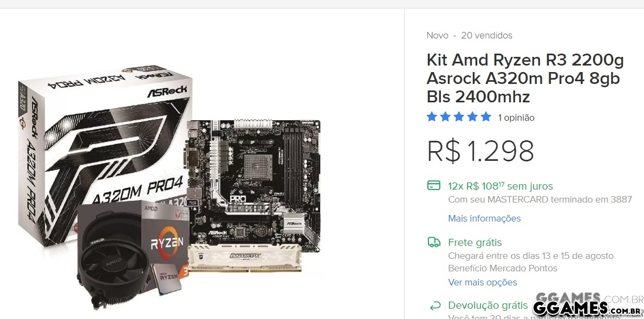Screen dimensions: 644x319
Task: Click the "20 vendidos" sold count text
Action: pyautogui.click(x=487, y=35)
